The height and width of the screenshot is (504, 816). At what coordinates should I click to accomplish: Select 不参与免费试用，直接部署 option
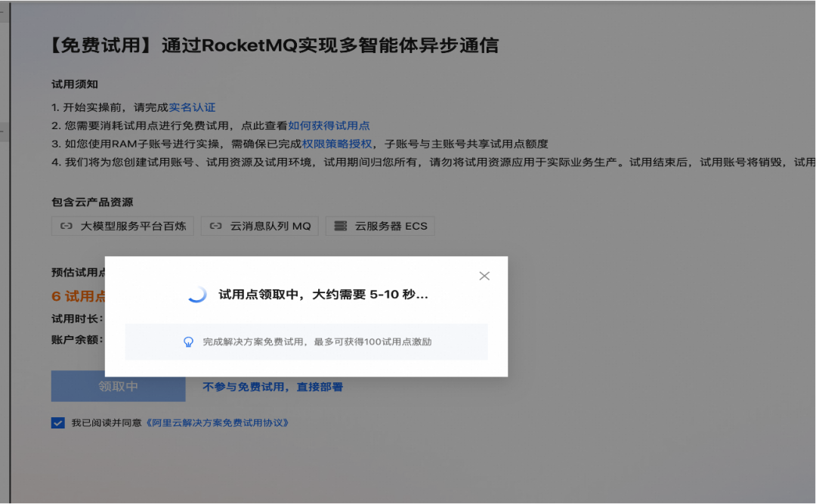pyautogui.click(x=274, y=385)
